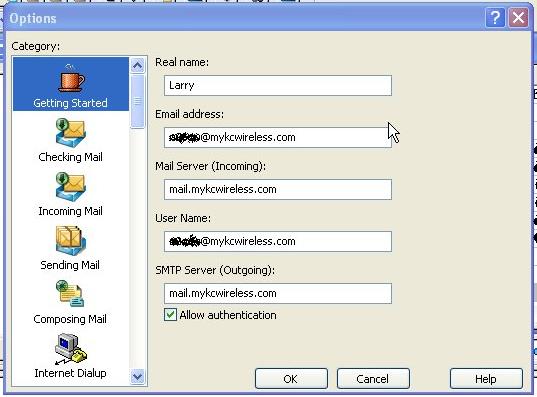This screenshot has height=397, width=537.
Task: Click the question mark help icon in title bar
Action: tap(495, 17)
